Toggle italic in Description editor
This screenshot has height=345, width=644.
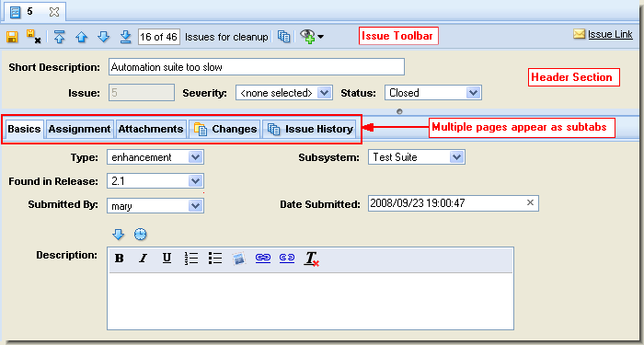[143, 259]
